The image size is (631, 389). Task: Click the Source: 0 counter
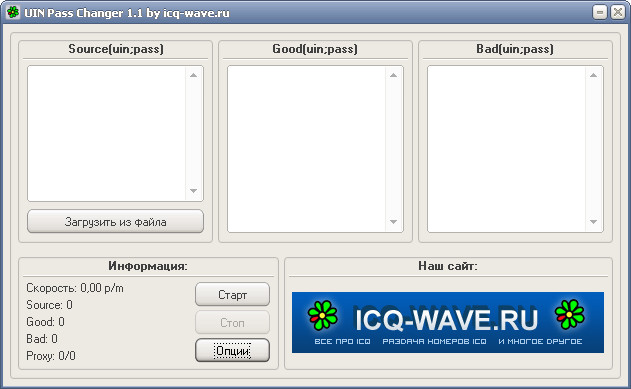point(49,305)
